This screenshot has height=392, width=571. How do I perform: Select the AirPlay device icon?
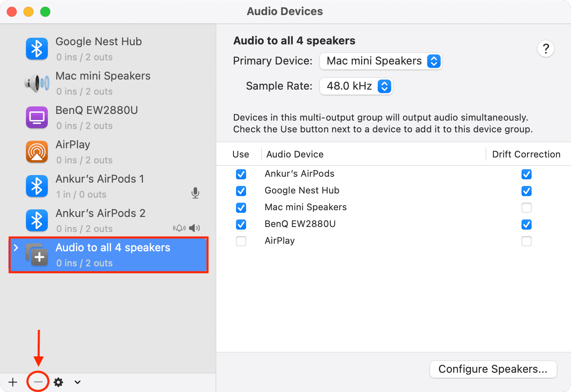(x=37, y=152)
